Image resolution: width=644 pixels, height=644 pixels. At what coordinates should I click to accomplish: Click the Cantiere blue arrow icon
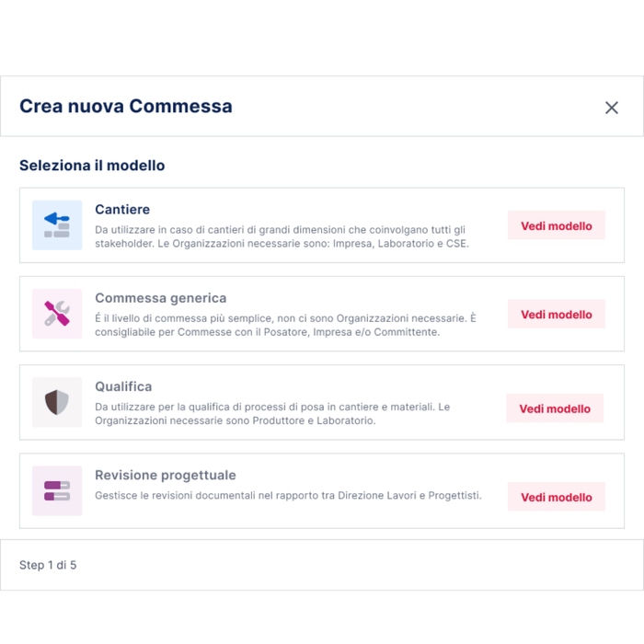point(57,225)
